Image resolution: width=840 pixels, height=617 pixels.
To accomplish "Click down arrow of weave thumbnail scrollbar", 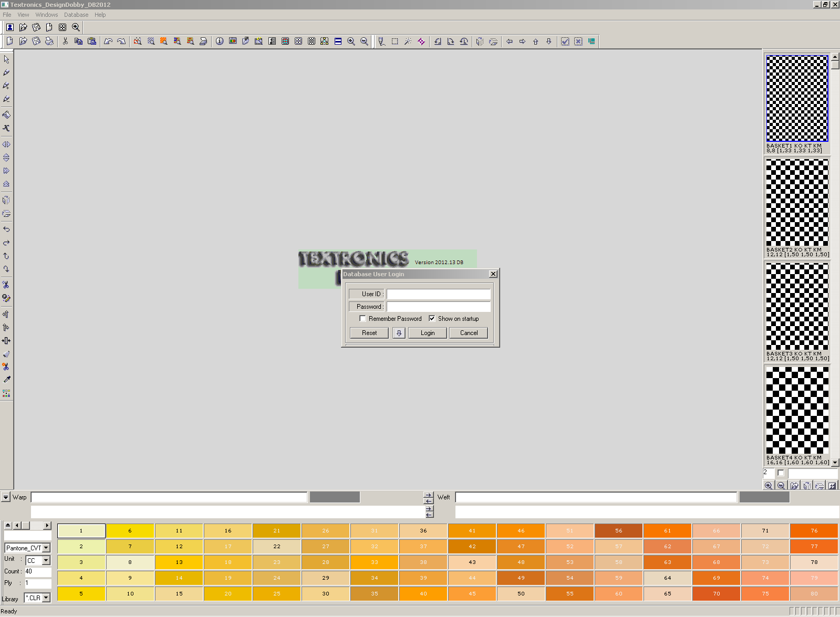I will pos(835,463).
